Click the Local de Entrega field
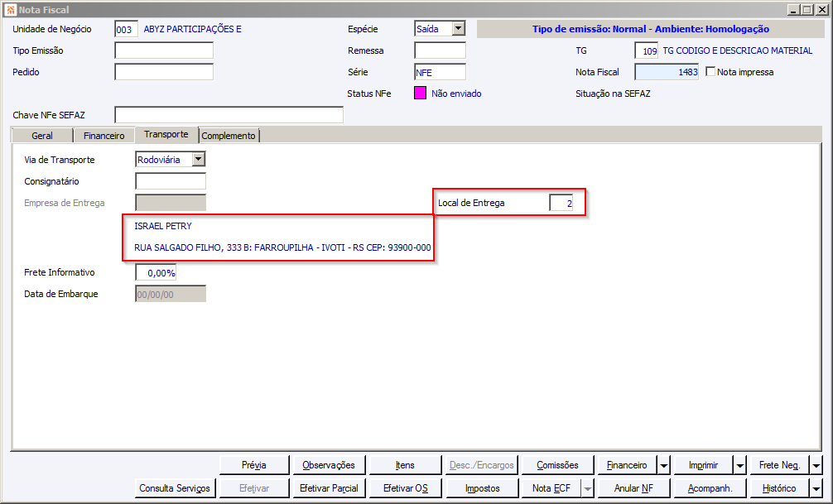 (561, 203)
